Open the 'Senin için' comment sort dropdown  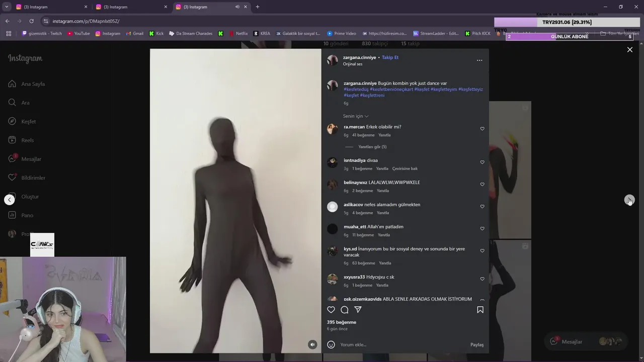click(356, 116)
